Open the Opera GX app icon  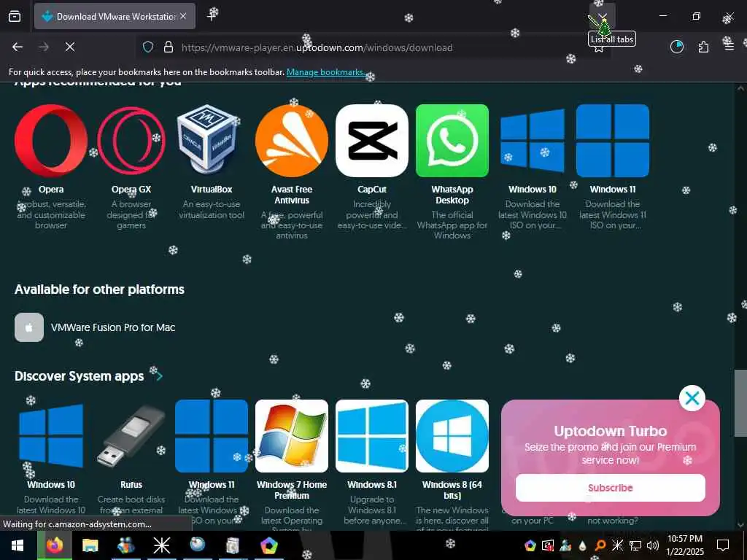pos(131,141)
